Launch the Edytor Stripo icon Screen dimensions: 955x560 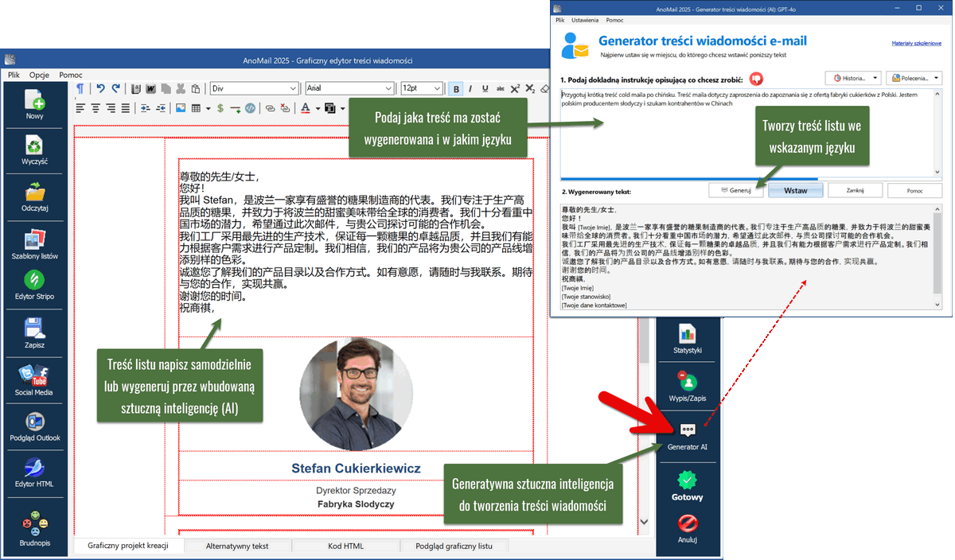tap(35, 280)
